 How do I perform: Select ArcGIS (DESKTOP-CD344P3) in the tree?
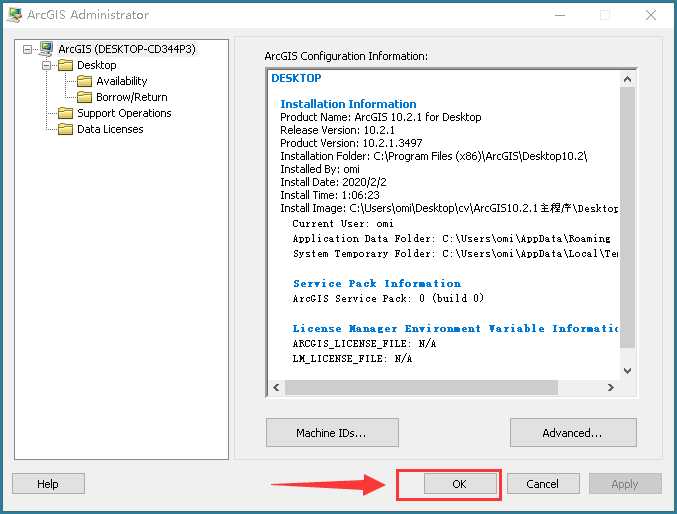pos(127,49)
